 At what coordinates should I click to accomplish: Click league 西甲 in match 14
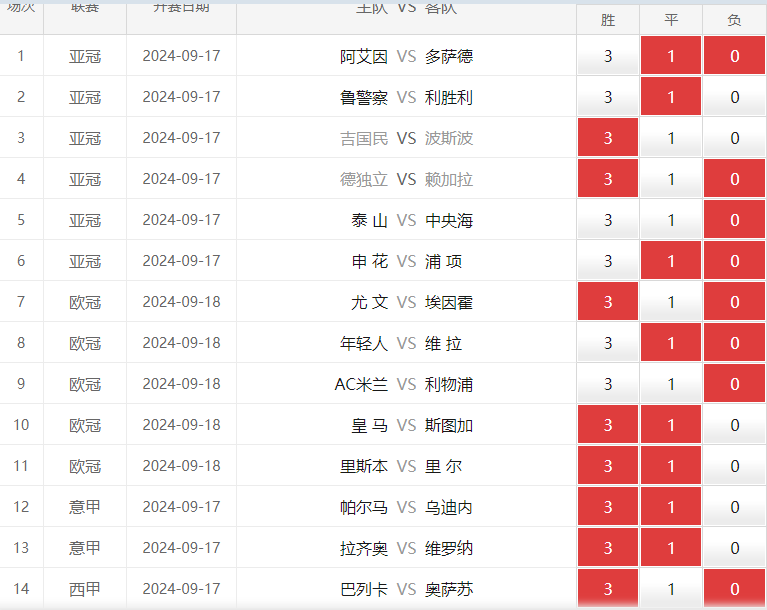85,589
